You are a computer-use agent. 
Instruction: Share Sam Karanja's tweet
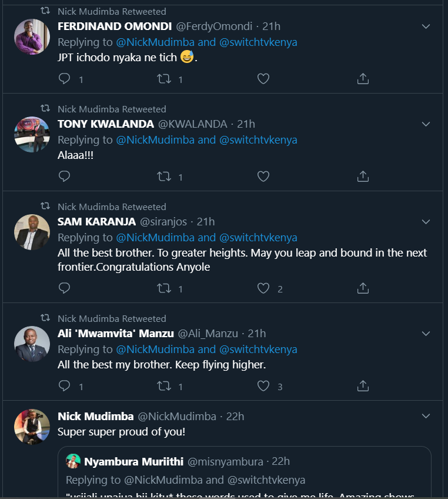363,288
